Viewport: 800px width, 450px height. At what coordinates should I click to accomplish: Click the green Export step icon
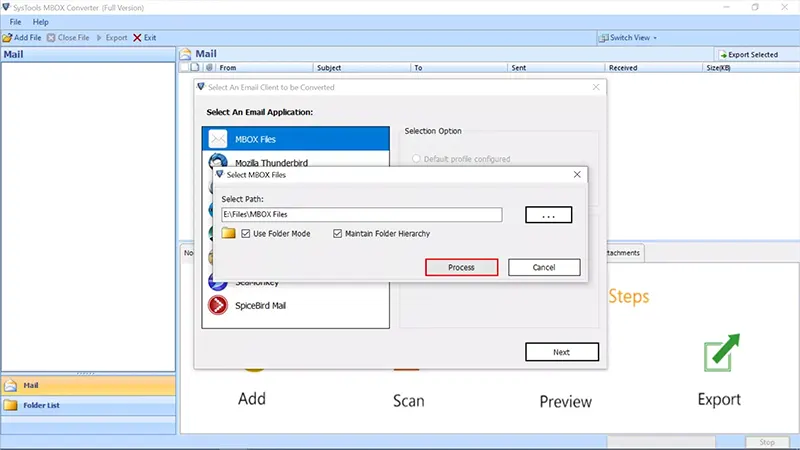point(721,352)
